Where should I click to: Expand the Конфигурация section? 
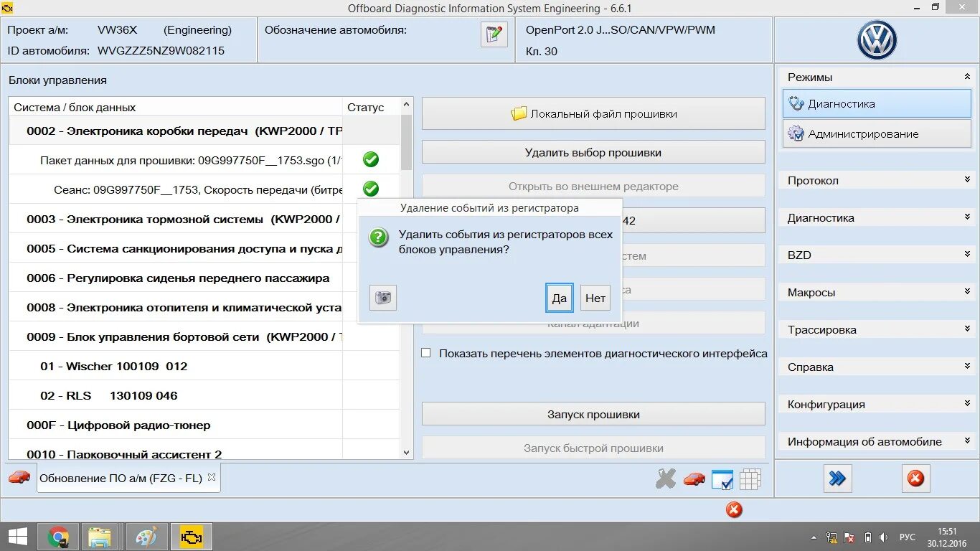[x=967, y=404]
